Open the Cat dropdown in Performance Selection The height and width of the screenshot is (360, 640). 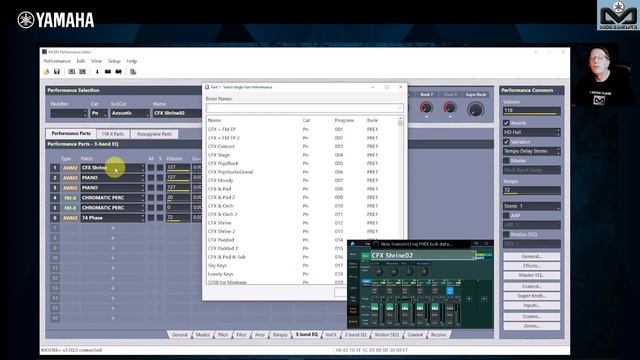pyautogui.click(x=99, y=113)
